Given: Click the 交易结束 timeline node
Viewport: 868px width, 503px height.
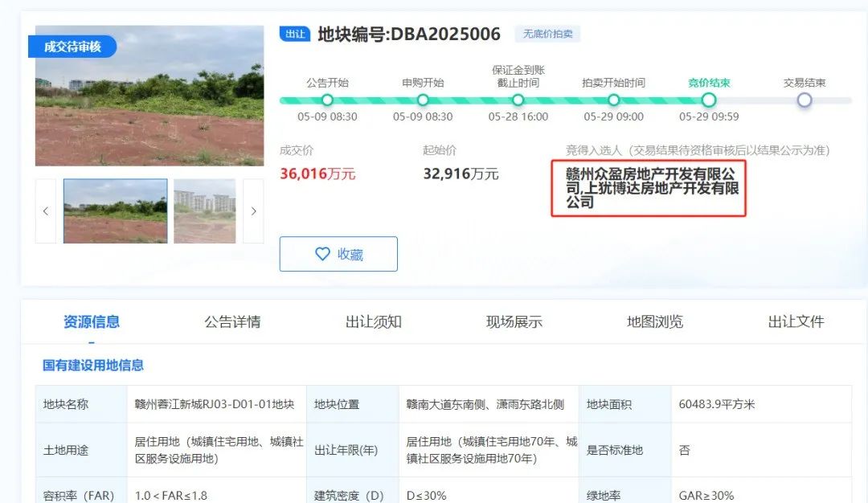Looking at the screenshot, I should 805,100.
